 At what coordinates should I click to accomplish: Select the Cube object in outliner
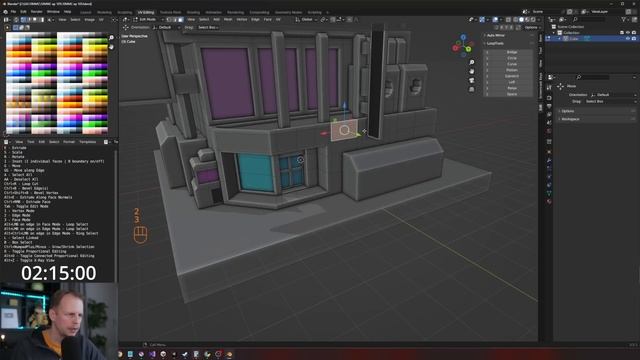click(x=574, y=38)
